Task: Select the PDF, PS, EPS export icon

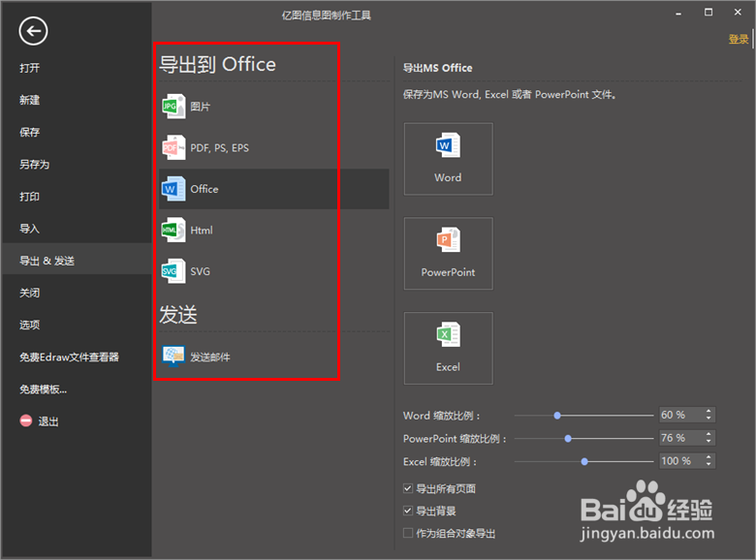Action: pyautogui.click(x=173, y=147)
